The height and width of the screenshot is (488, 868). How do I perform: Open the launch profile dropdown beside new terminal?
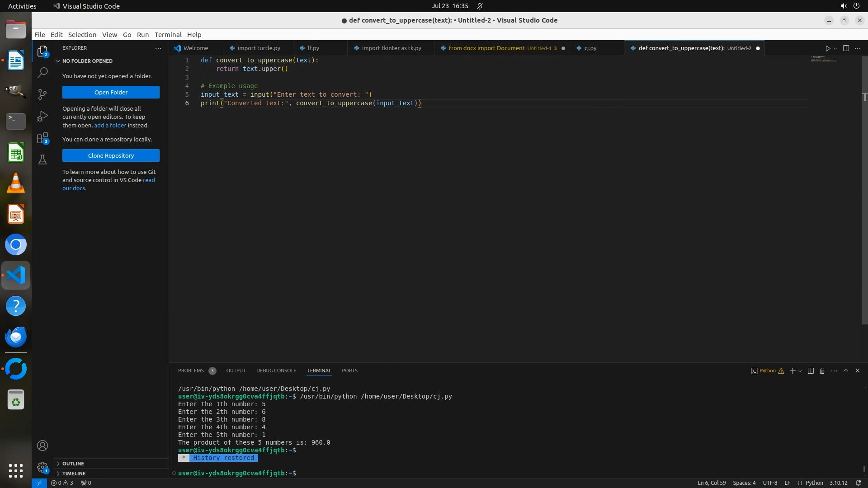click(800, 371)
